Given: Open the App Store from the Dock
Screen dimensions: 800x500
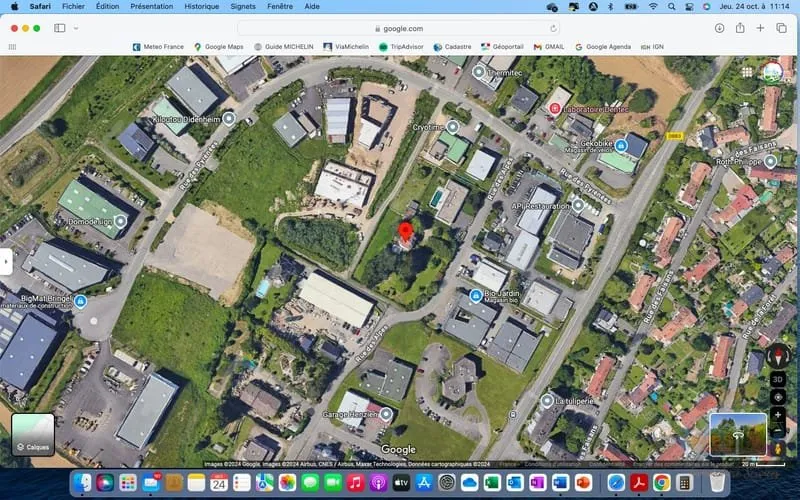Looking at the screenshot, I should point(423,482).
